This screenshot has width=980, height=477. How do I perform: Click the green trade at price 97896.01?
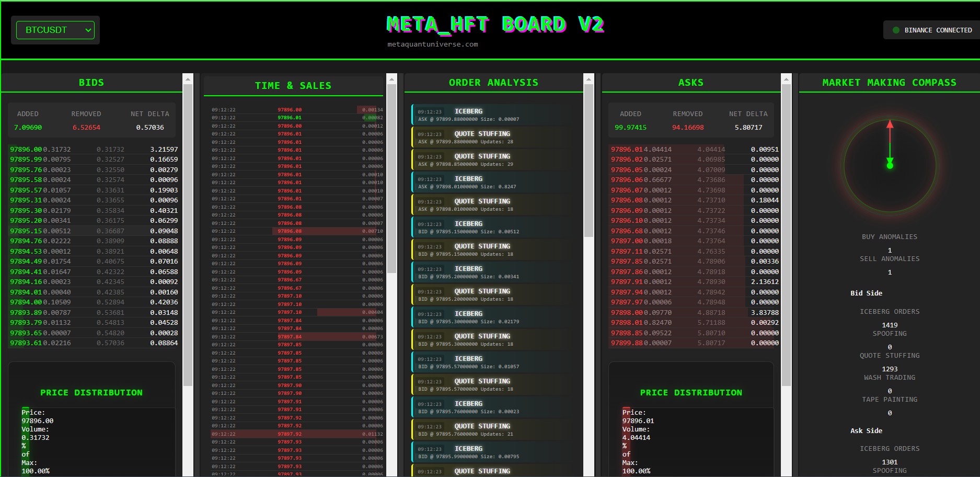coord(297,118)
